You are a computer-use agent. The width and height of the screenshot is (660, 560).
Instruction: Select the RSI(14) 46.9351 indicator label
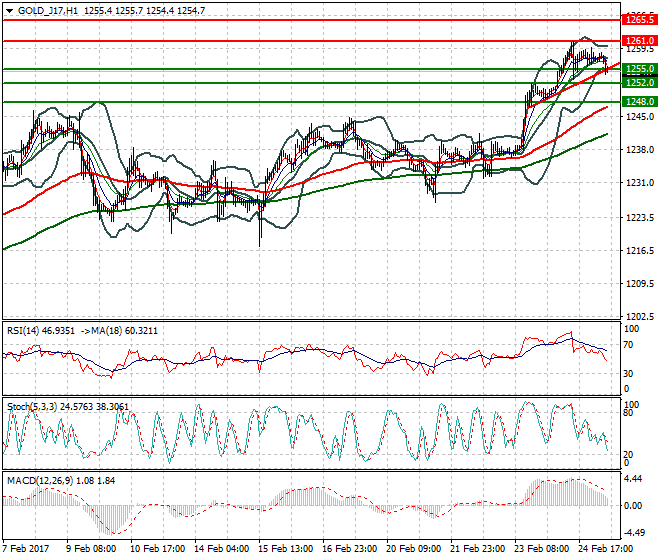[41, 331]
